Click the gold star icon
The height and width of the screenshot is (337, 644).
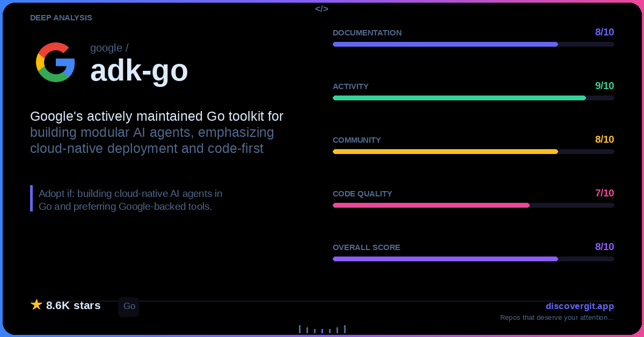click(36, 305)
